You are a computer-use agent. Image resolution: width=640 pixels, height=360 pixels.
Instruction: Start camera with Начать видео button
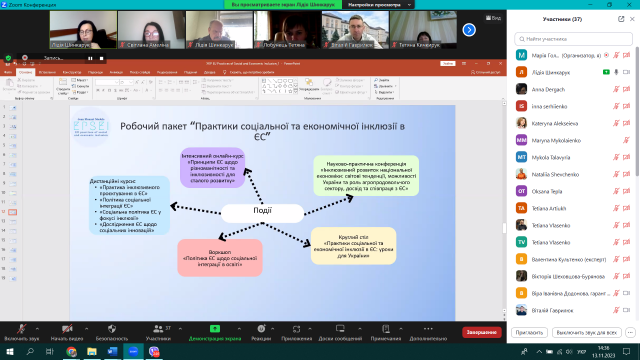click(67, 332)
